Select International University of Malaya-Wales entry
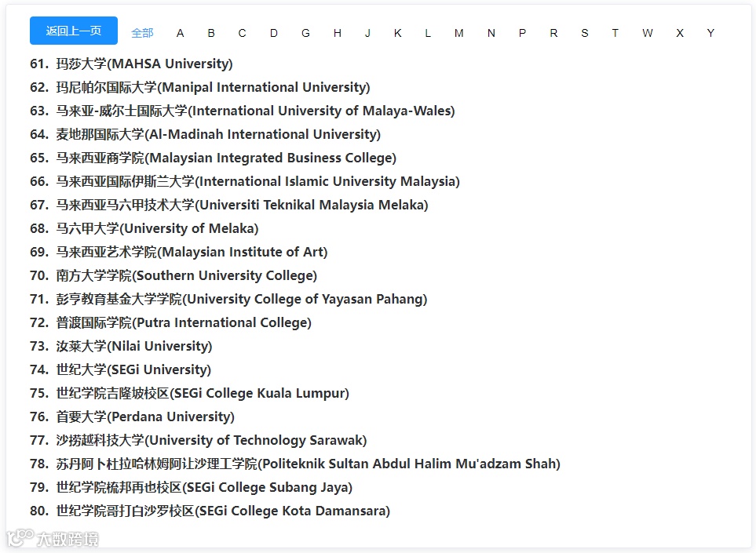This screenshot has width=756, height=553. pos(243,111)
